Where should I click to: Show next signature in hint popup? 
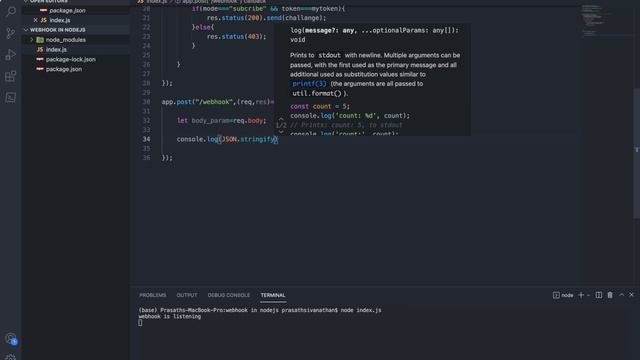[281, 132]
